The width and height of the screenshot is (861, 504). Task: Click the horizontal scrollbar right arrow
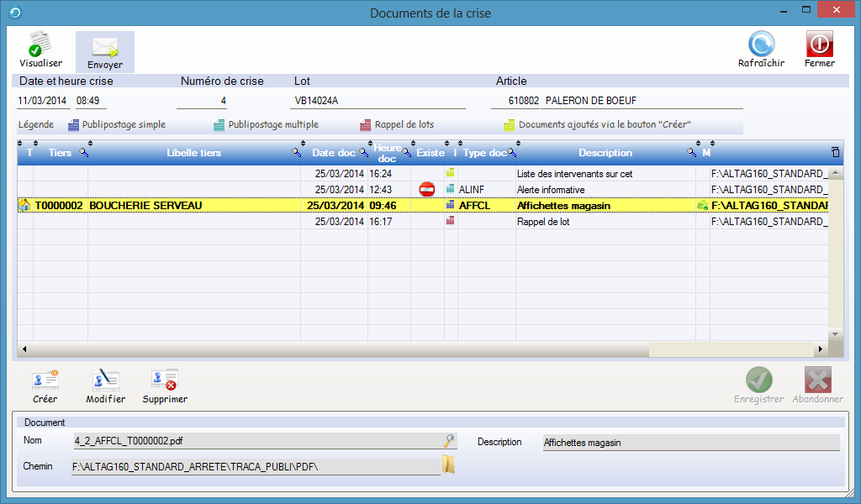point(817,349)
